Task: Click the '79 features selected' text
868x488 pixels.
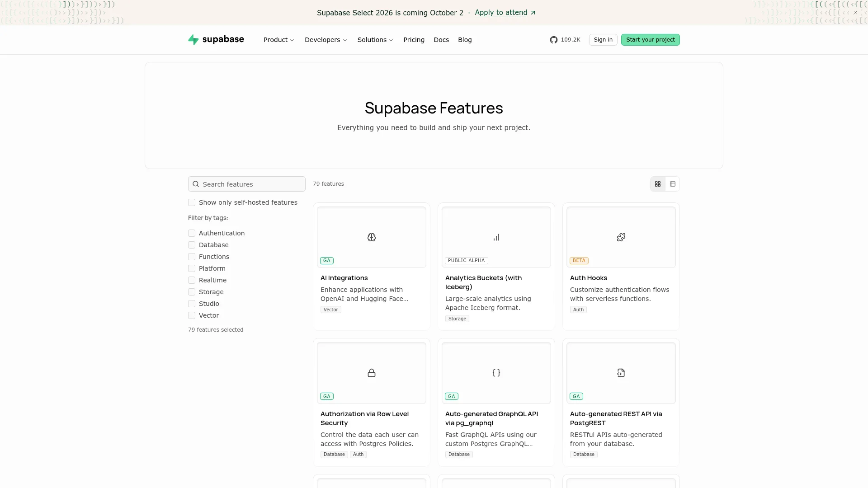Action: click(x=216, y=330)
